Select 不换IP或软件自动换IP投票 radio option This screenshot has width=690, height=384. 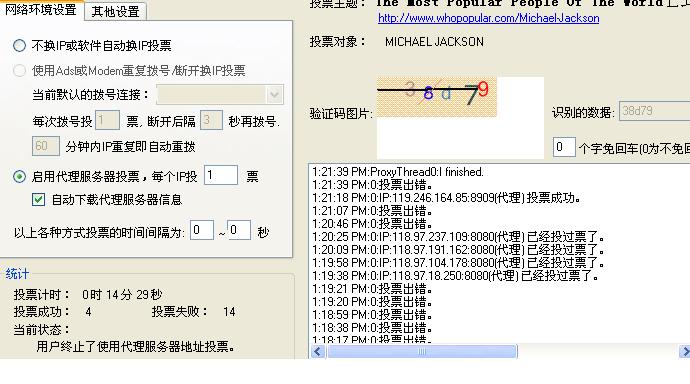pos(19,45)
